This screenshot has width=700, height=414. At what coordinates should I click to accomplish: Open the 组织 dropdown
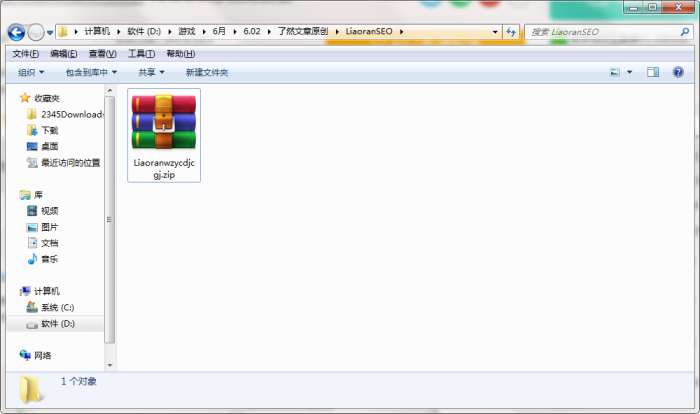coord(31,72)
